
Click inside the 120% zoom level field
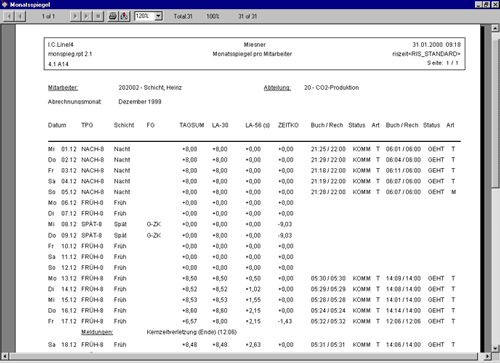[x=145, y=16]
